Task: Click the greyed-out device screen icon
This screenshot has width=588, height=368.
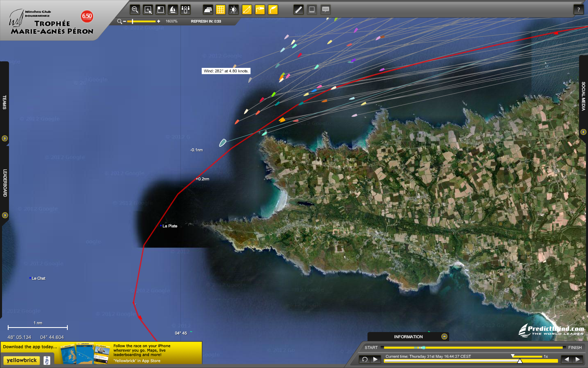Action: [x=312, y=9]
